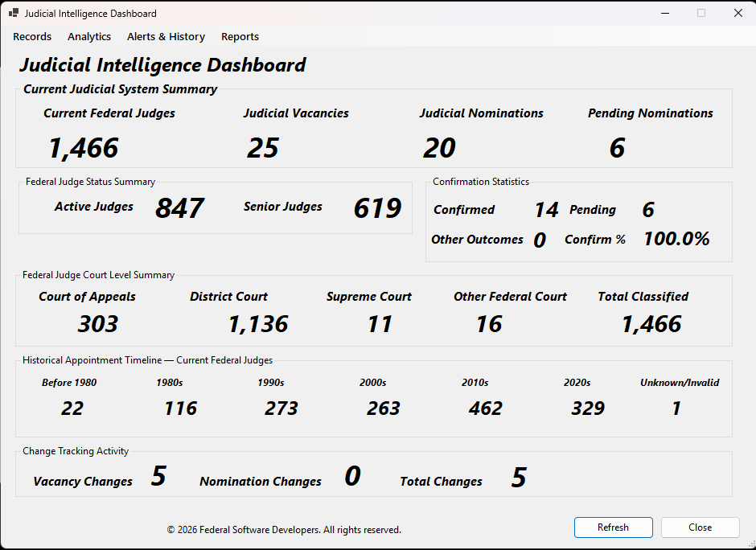This screenshot has height=550, width=756.
Task: Click the Pending label in Confirmation Statistics
Action: [x=593, y=210]
